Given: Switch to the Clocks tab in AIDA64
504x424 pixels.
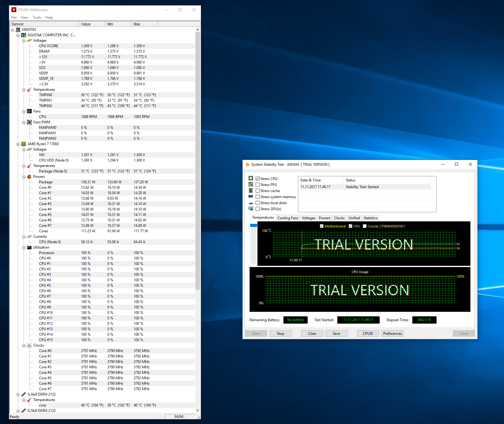Looking at the screenshot, I should 339,218.
